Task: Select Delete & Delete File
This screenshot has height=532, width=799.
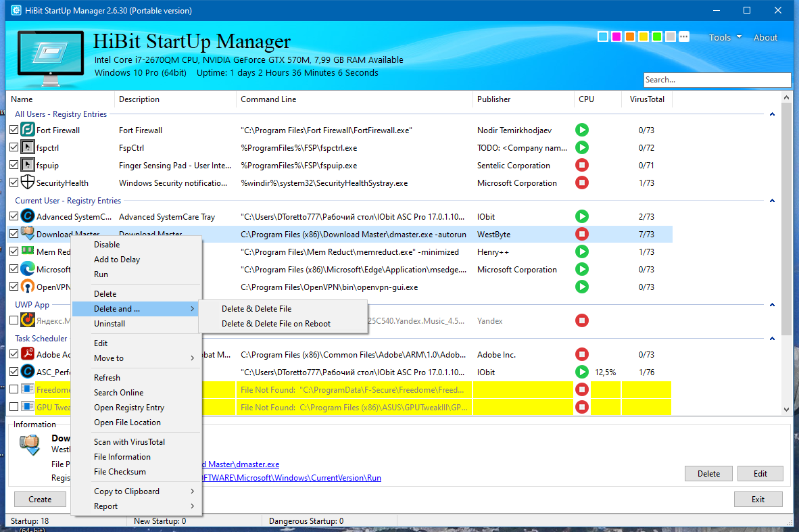Action: coord(283,309)
